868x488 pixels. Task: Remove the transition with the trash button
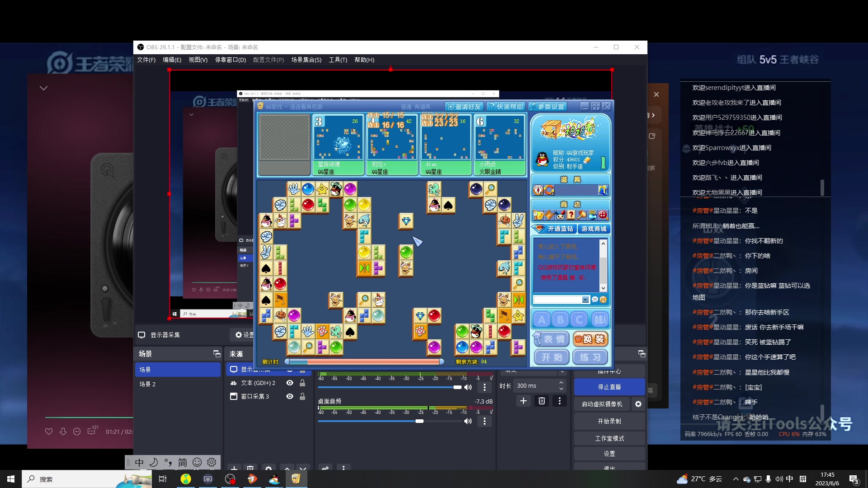[542, 401]
